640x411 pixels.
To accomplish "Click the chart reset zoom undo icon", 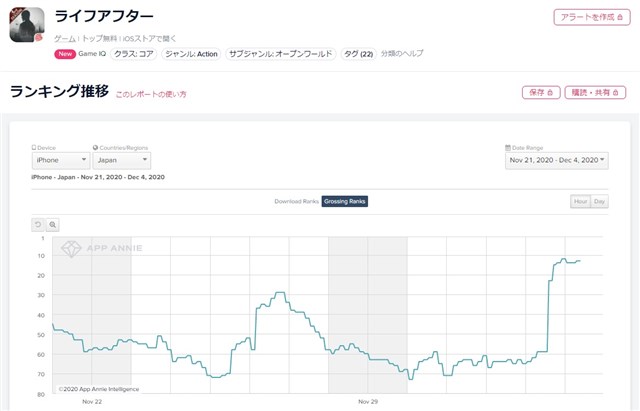I will 38,225.
